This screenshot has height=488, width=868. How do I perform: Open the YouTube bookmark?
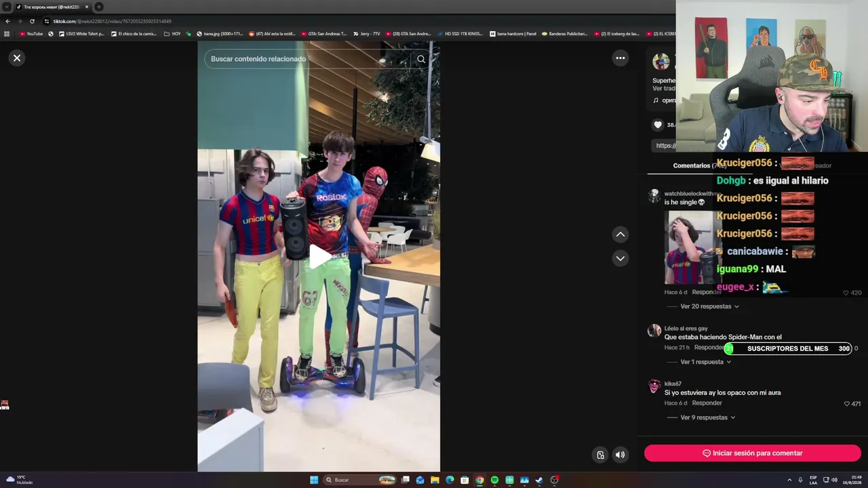[x=31, y=33]
